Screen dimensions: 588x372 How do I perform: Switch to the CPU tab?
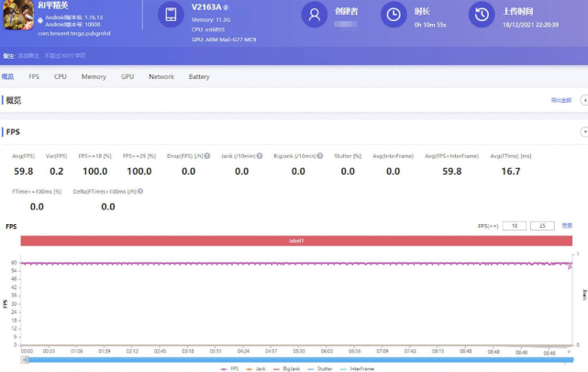pyautogui.click(x=61, y=77)
